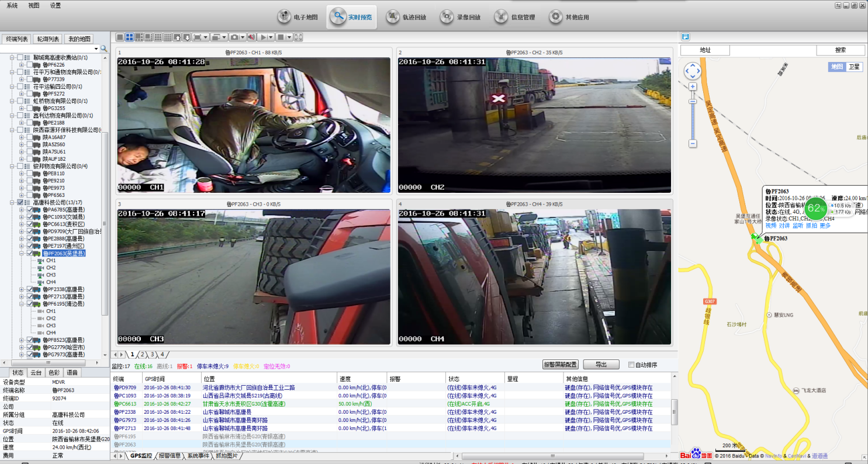Open the 信息管理 module

(515, 17)
